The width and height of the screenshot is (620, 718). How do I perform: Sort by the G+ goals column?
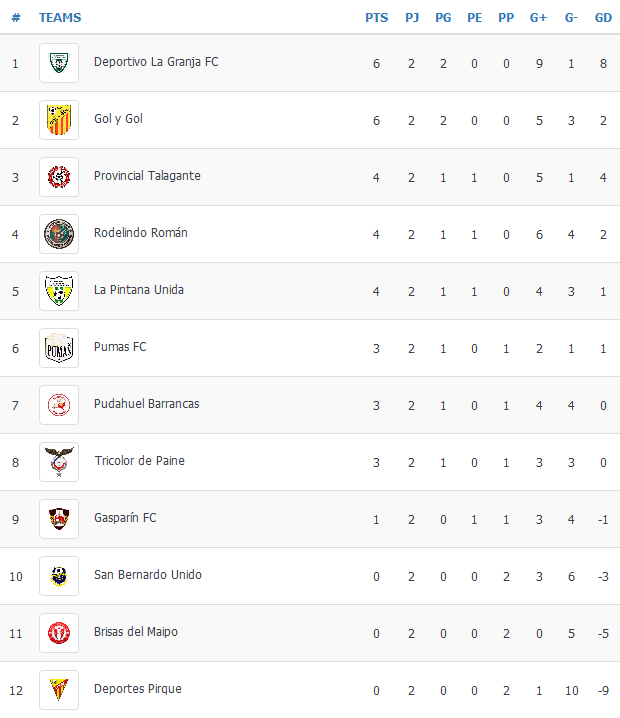pos(538,18)
